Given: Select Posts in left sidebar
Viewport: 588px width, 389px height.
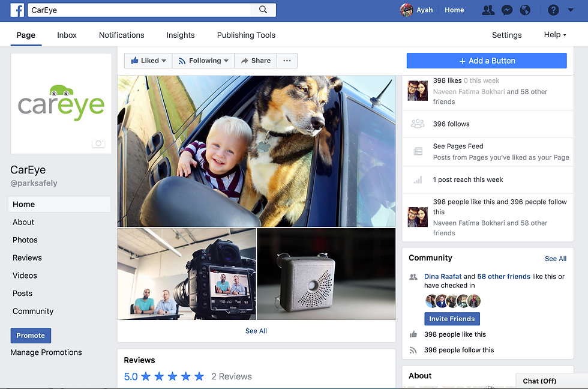Looking at the screenshot, I should click(x=23, y=294).
